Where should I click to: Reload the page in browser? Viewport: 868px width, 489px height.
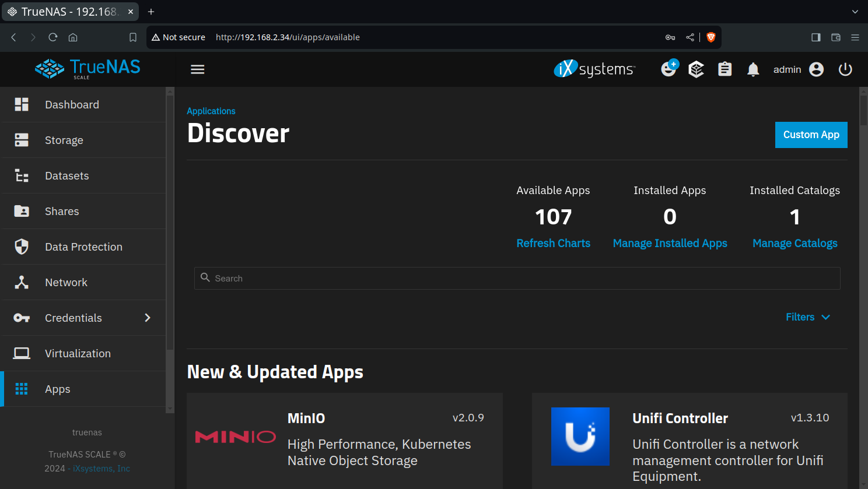pos(53,37)
